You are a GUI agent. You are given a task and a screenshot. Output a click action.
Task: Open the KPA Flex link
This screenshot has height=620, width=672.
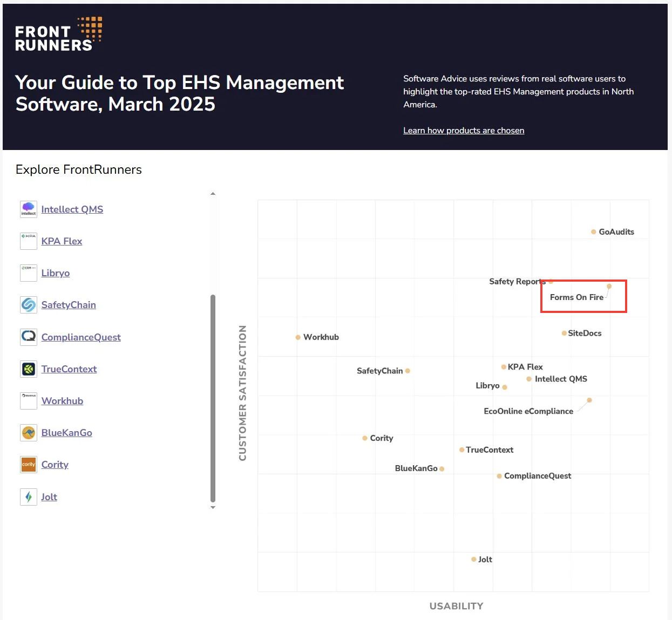(62, 241)
